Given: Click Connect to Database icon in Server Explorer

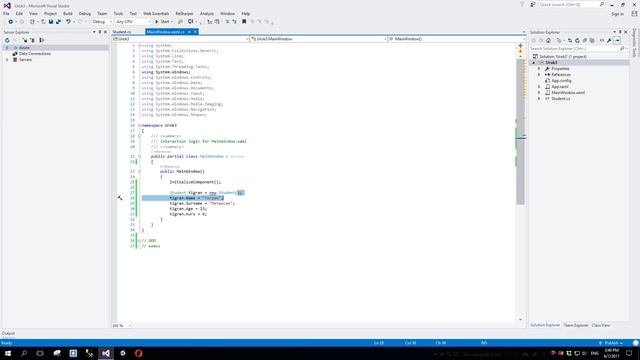Looking at the screenshot, I should [x=25, y=40].
